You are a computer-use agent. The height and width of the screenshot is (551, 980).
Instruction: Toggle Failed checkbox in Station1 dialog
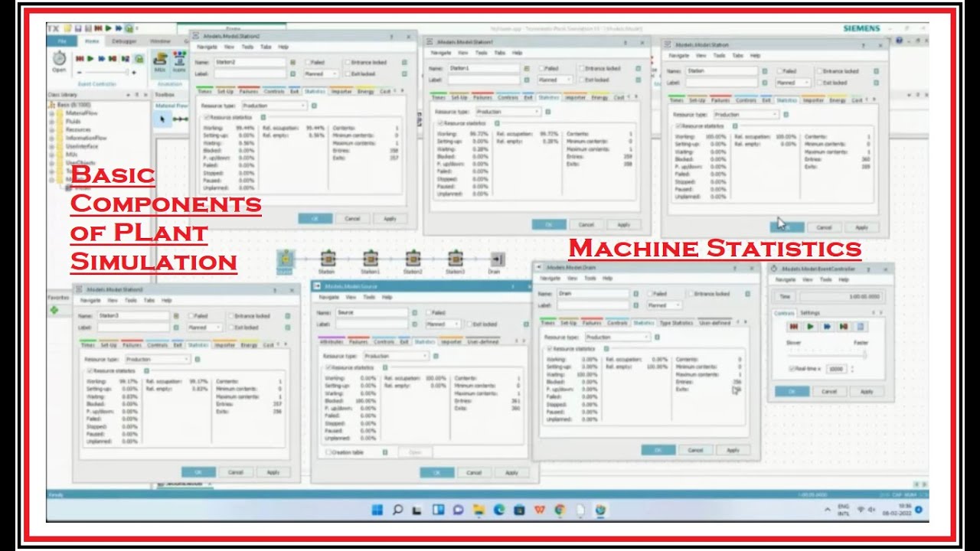pos(542,68)
